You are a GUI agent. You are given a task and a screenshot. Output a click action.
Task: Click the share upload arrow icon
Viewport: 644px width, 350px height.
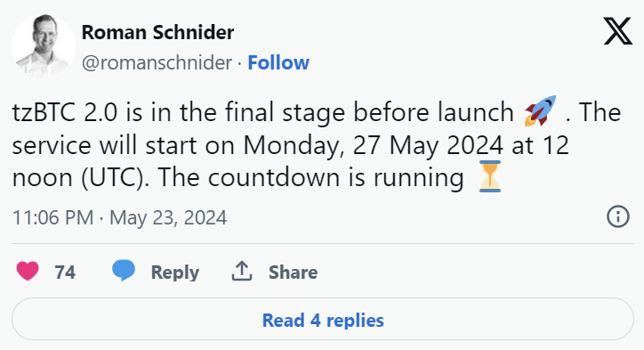242,271
